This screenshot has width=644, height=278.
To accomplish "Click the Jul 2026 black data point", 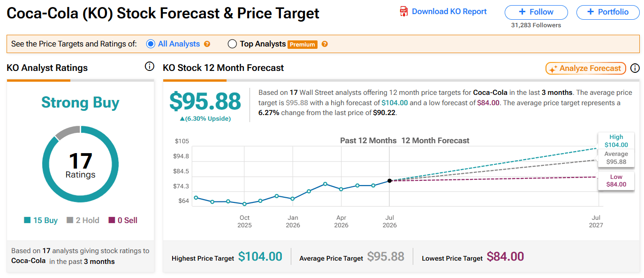I will coord(390,181).
